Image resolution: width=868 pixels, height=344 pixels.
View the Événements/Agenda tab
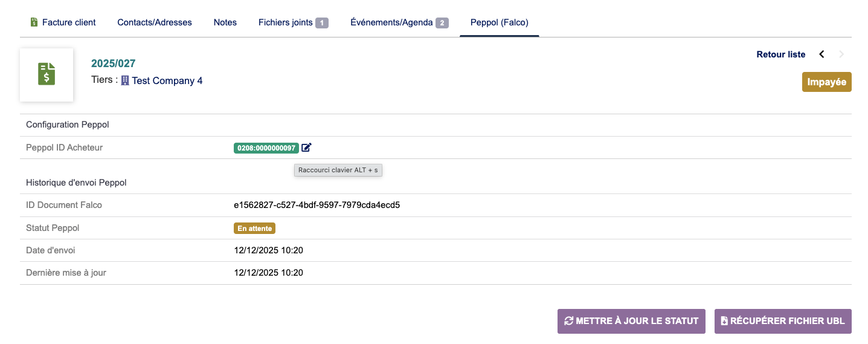391,22
